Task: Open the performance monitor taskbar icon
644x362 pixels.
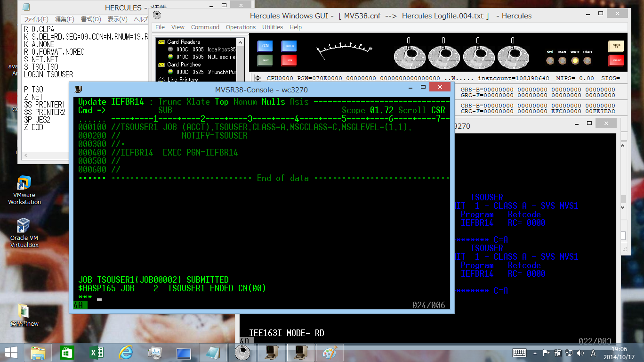Action: tap(154, 353)
